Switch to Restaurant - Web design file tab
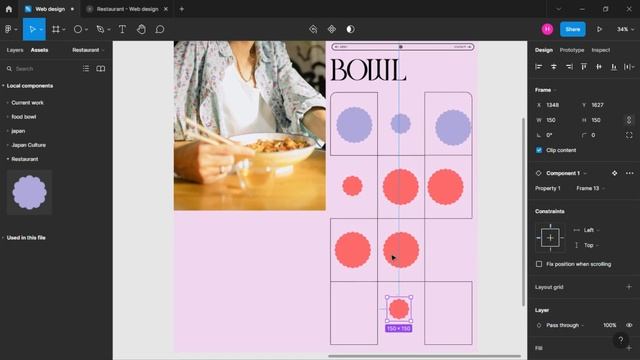The width and height of the screenshot is (640, 360). 127,9
